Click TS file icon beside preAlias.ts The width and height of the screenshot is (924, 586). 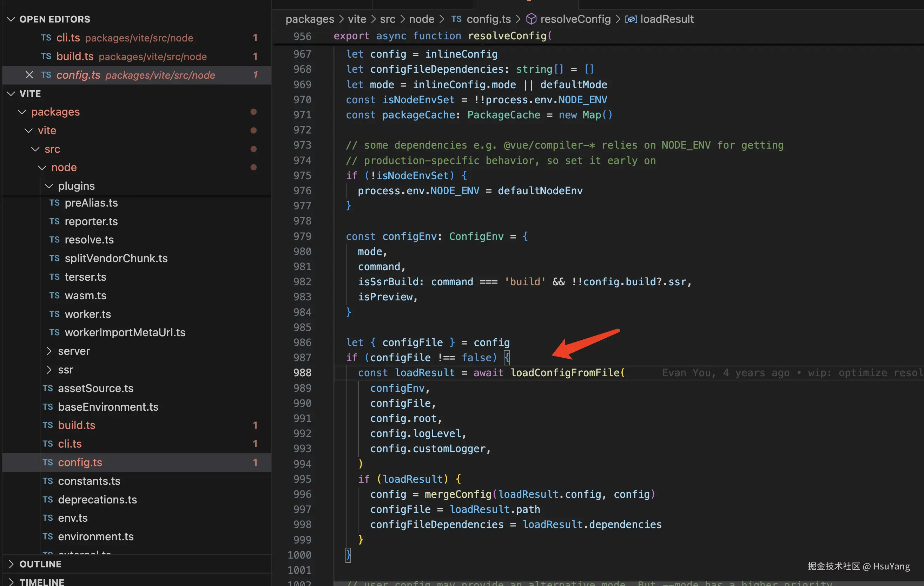coord(54,203)
